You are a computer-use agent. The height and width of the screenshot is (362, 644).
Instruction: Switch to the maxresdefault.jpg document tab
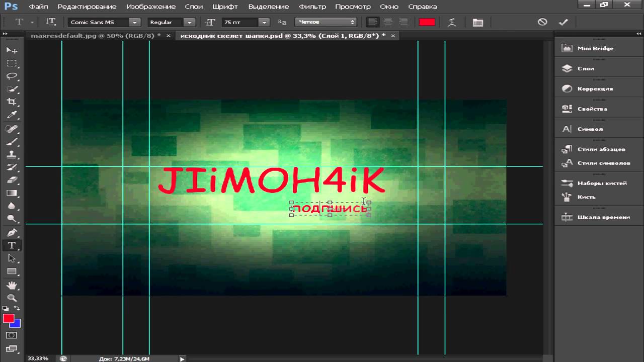(96, 36)
